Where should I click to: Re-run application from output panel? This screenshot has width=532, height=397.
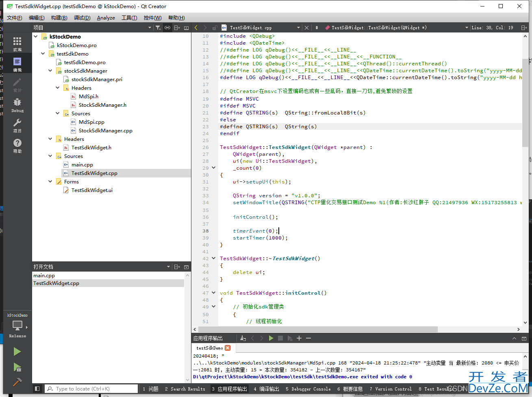[271, 338]
